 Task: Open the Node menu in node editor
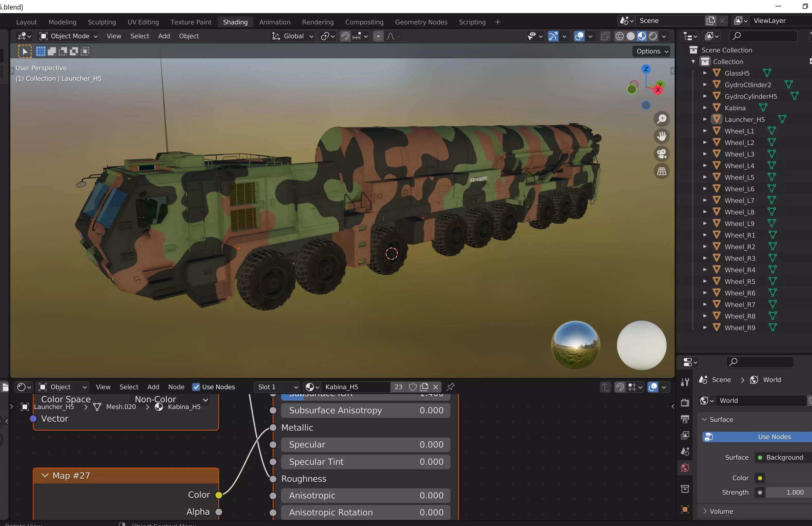pos(176,387)
